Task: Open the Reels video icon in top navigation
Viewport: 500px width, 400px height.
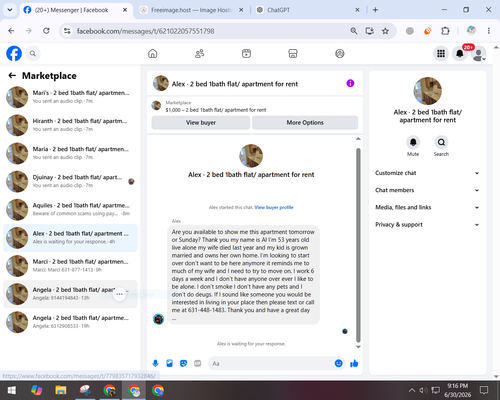Action: click(x=246, y=53)
